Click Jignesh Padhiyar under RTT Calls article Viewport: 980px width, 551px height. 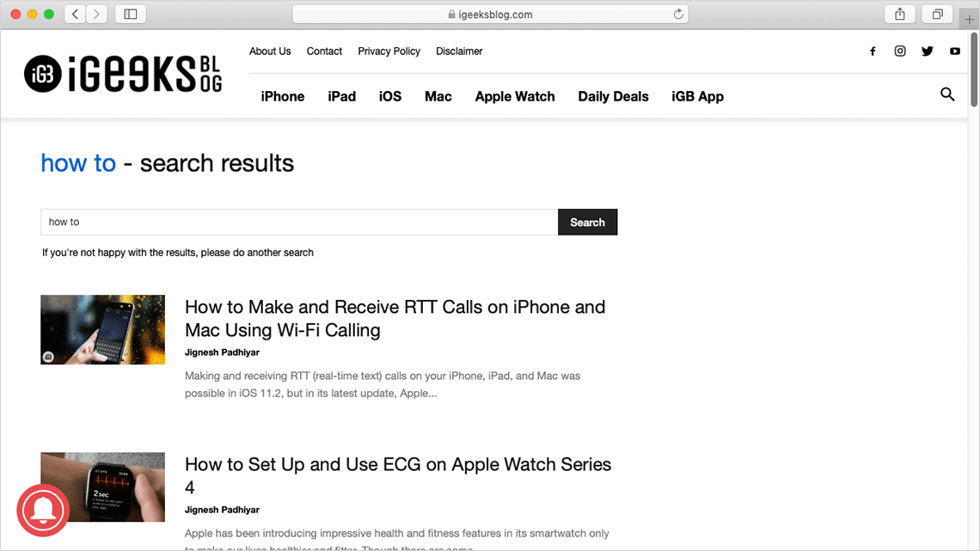[x=222, y=352]
